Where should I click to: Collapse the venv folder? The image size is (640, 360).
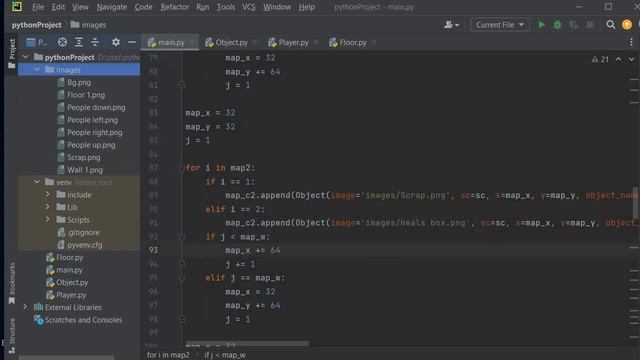37,182
